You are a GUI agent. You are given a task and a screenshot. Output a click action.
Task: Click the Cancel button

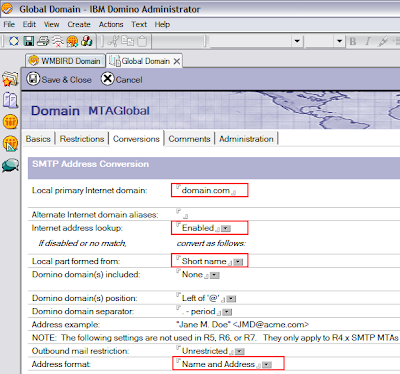[122, 79]
